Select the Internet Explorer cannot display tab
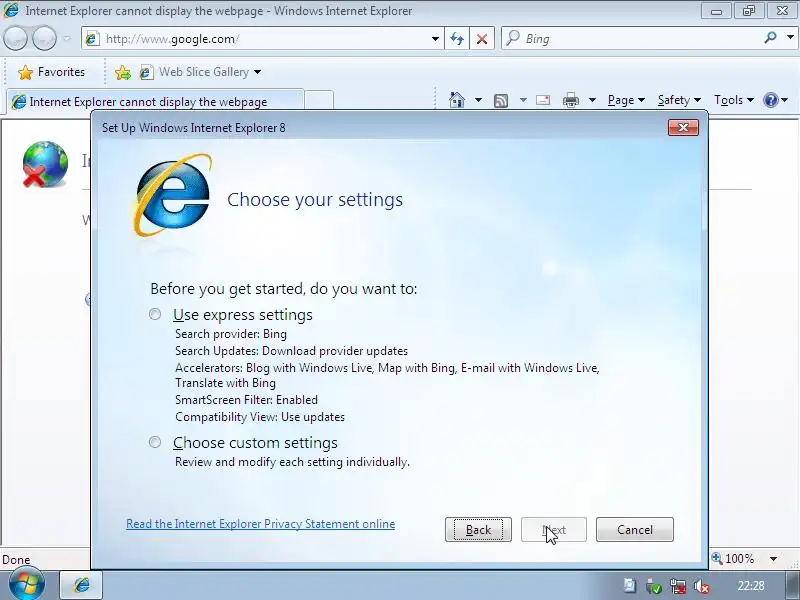Viewport: 800px width, 600px height. click(155, 101)
